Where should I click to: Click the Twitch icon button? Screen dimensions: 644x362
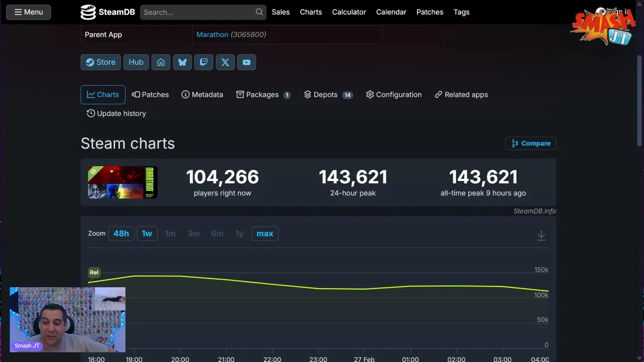click(204, 62)
